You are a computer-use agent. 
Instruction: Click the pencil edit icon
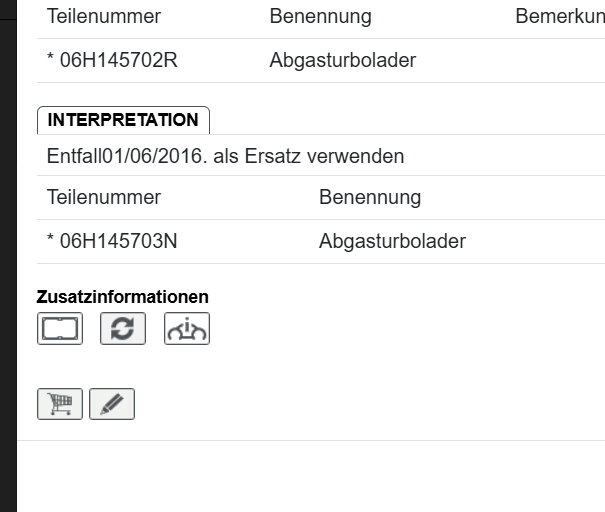click(112, 404)
